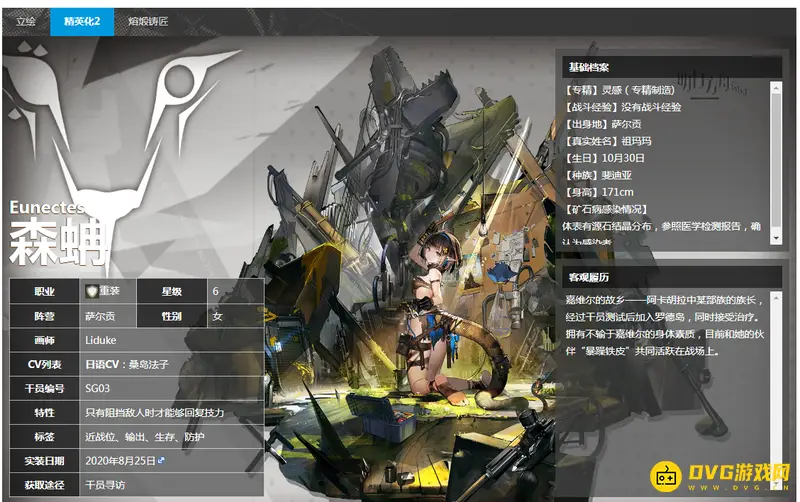The width and height of the screenshot is (800, 502).
Task: Click the CV列表 row label
Action: [44, 364]
